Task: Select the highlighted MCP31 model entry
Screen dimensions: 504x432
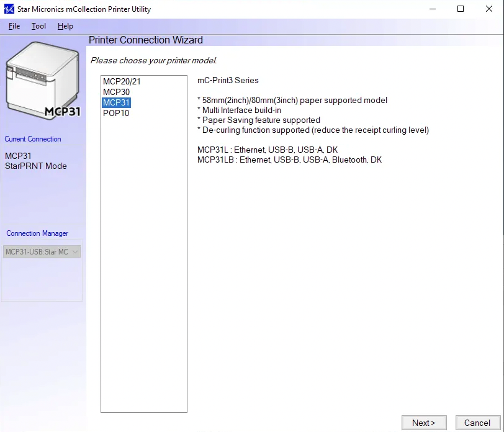Action: pyautogui.click(x=115, y=102)
